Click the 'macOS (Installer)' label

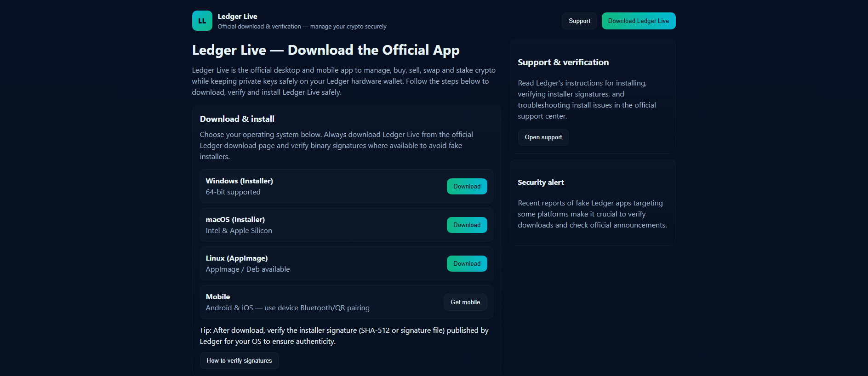[235, 220]
